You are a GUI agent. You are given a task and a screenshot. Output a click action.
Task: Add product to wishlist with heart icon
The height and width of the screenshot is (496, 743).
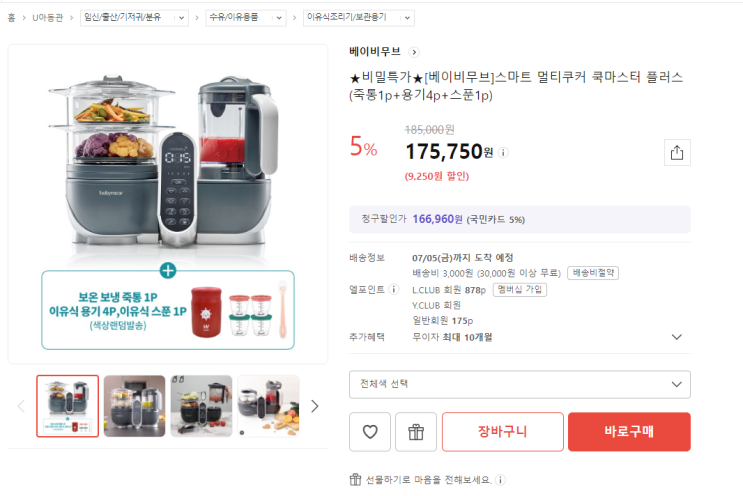pyautogui.click(x=370, y=432)
